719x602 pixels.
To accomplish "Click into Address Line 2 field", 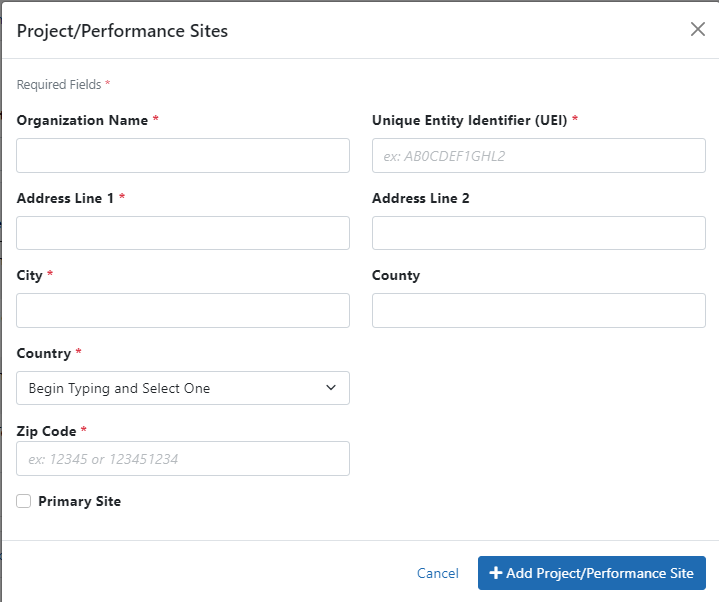I will point(538,233).
